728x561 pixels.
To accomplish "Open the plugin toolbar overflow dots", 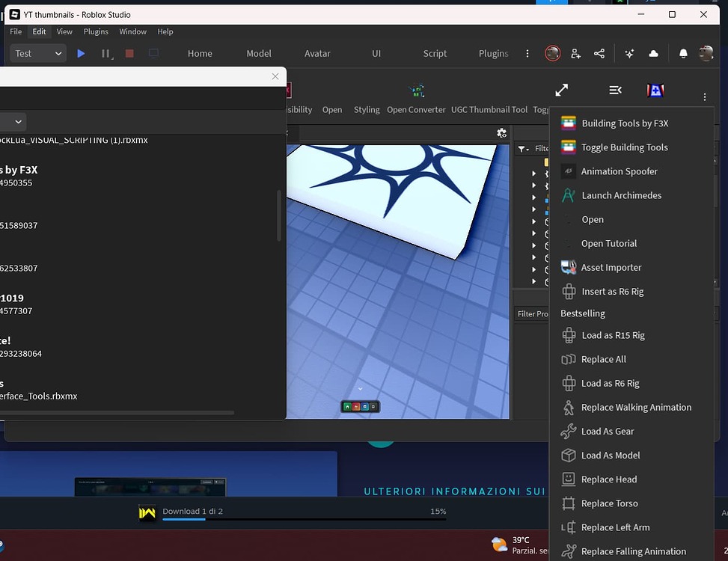I will (x=705, y=96).
